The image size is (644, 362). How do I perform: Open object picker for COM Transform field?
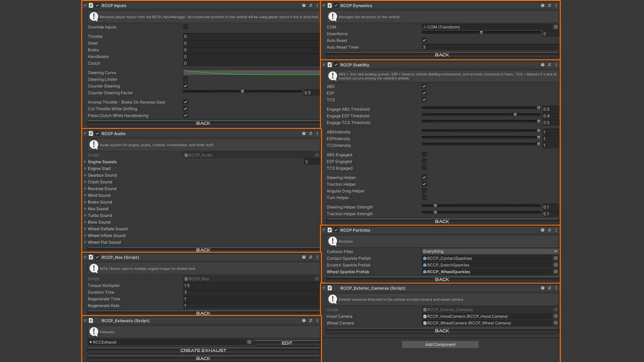pyautogui.click(x=555, y=27)
